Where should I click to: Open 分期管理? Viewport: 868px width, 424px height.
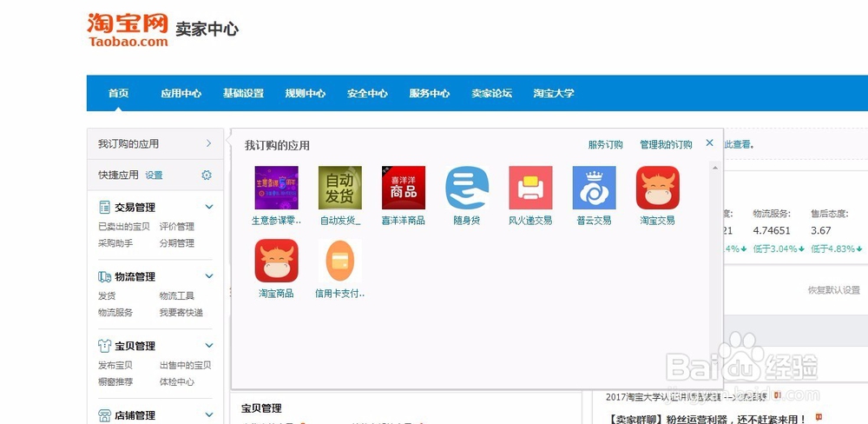coord(176,243)
